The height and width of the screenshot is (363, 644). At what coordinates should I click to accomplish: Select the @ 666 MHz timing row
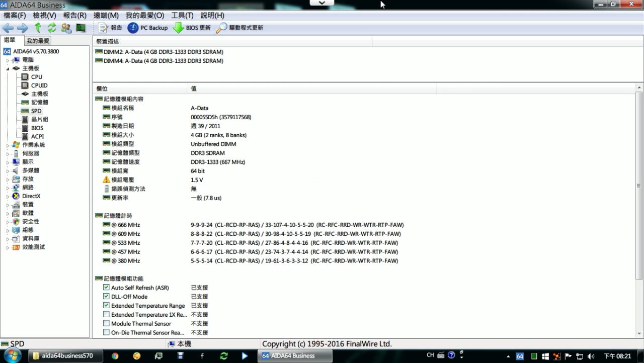tap(254, 225)
